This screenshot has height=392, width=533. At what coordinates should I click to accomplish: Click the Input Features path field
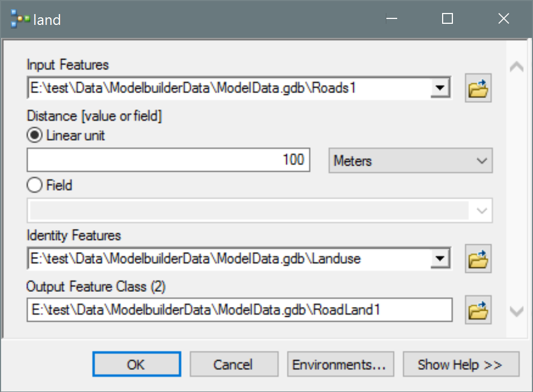click(228, 88)
